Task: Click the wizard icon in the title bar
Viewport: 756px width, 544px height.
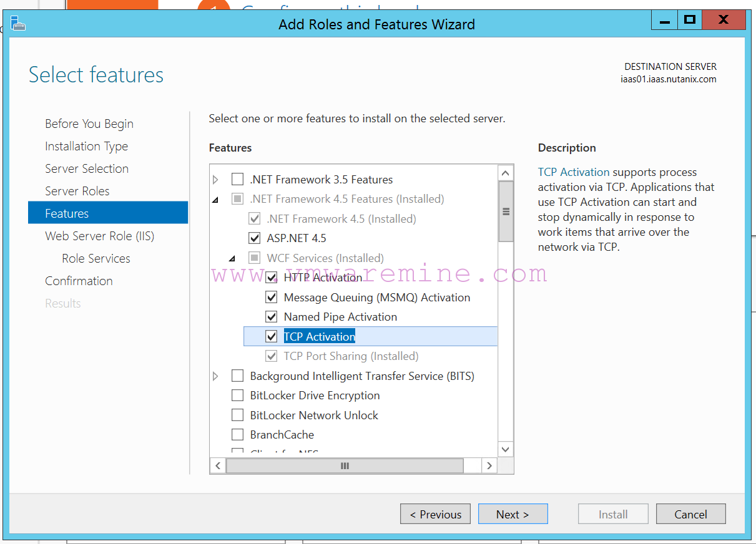Action: tap(18, 24)
